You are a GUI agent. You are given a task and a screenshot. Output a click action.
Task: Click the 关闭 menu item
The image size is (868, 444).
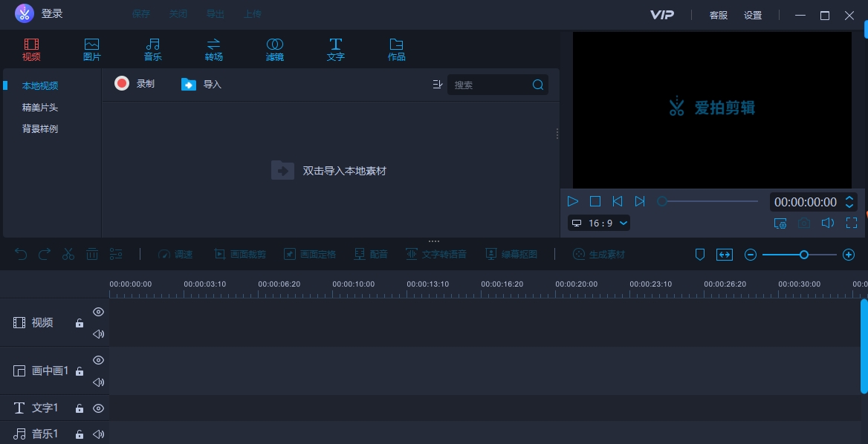pyautogui.click(x=178, y=14)
